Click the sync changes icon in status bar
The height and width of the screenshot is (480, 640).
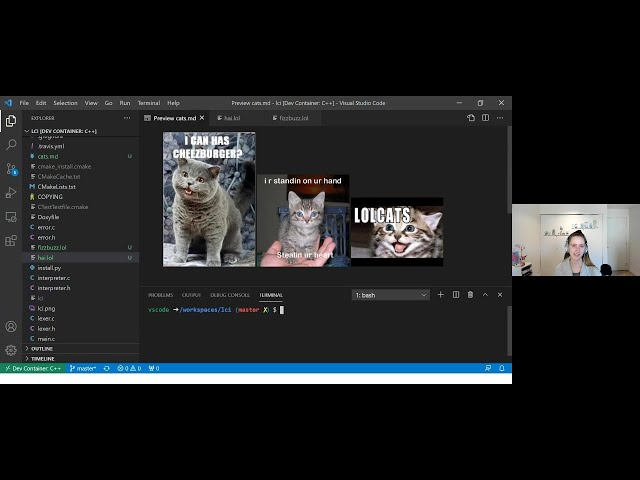coord(107,368)
